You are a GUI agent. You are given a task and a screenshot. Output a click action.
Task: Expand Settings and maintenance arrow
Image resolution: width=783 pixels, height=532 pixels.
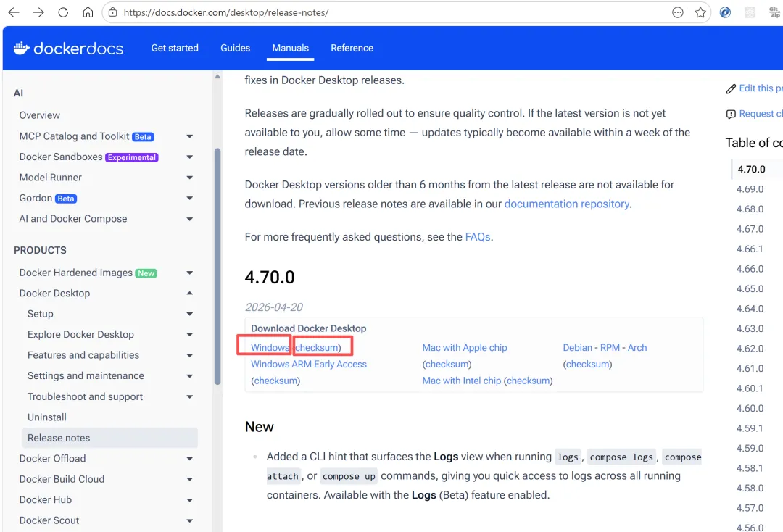(190, 375)
